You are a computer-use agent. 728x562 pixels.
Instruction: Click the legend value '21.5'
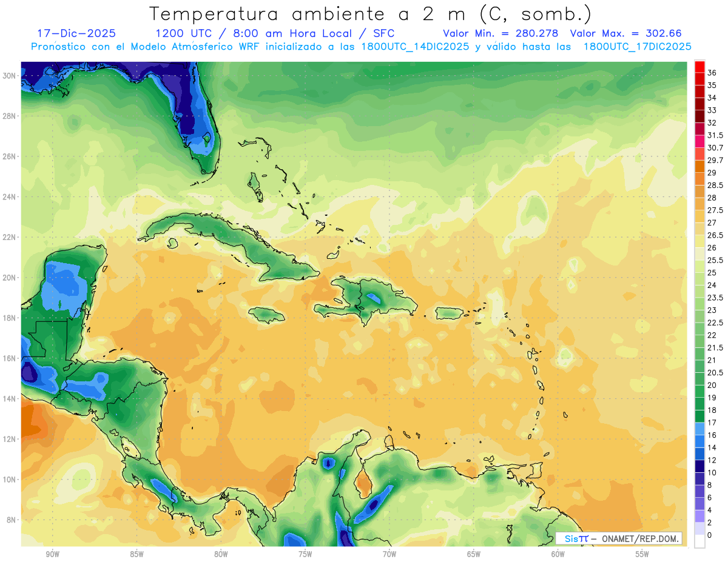tap(715, 347)
